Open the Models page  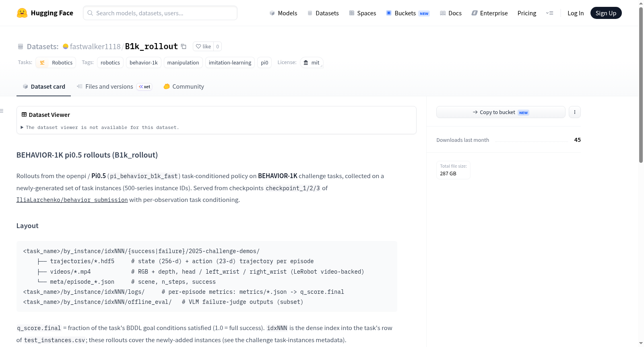(283, 13)
